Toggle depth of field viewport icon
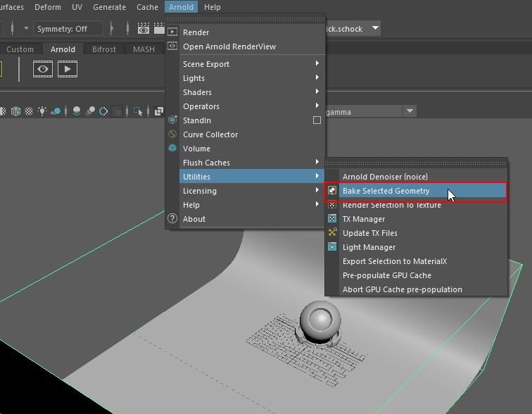The width and height of the screenshot is (532, 414). 118,111
